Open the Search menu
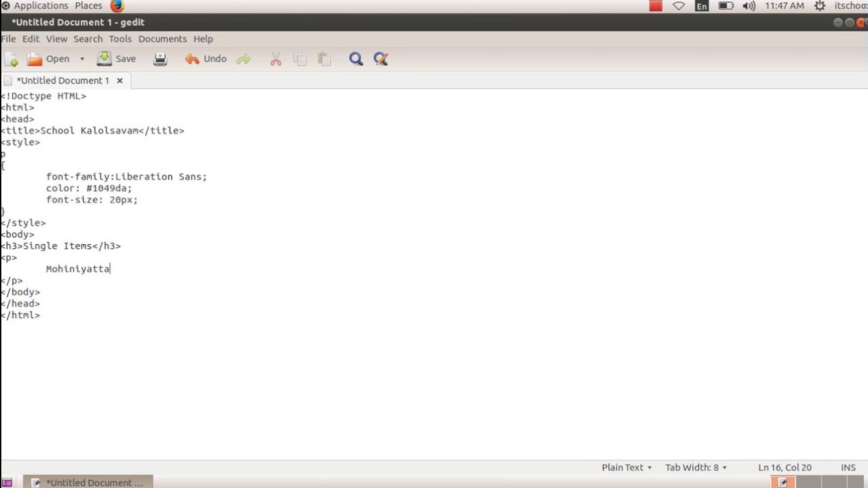 [88, 39]
